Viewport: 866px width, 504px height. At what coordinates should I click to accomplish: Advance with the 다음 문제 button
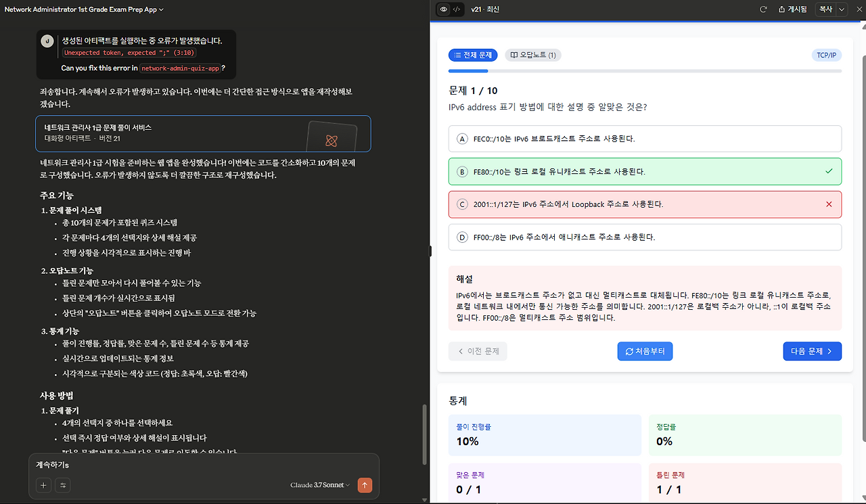click(812, 351)
